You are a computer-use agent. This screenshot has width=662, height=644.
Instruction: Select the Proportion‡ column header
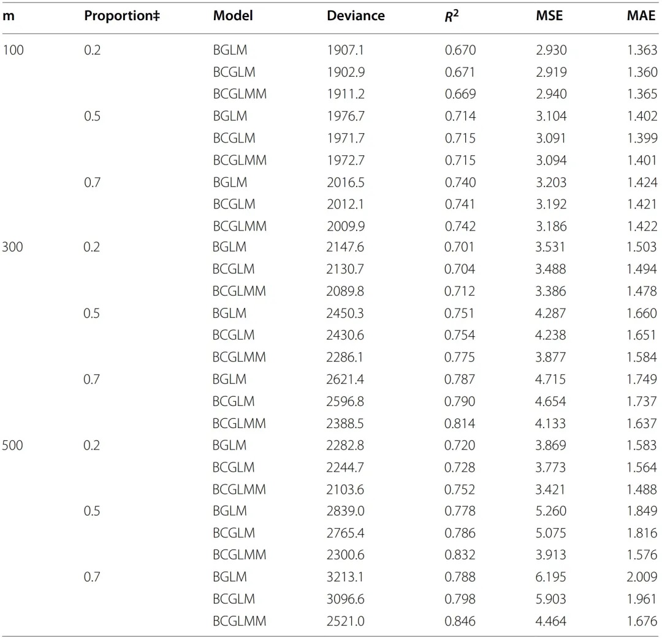click(x=122, y=16)
